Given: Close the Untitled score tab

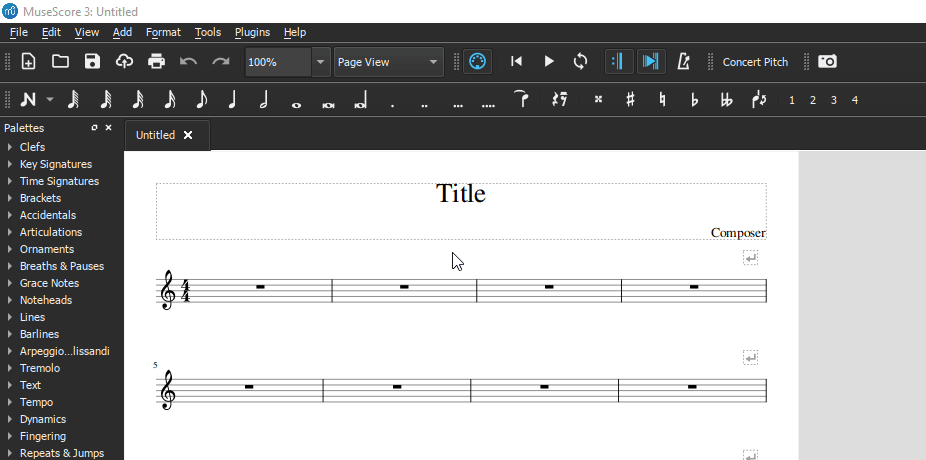Looking at the screenshot, I should (188, 135).
